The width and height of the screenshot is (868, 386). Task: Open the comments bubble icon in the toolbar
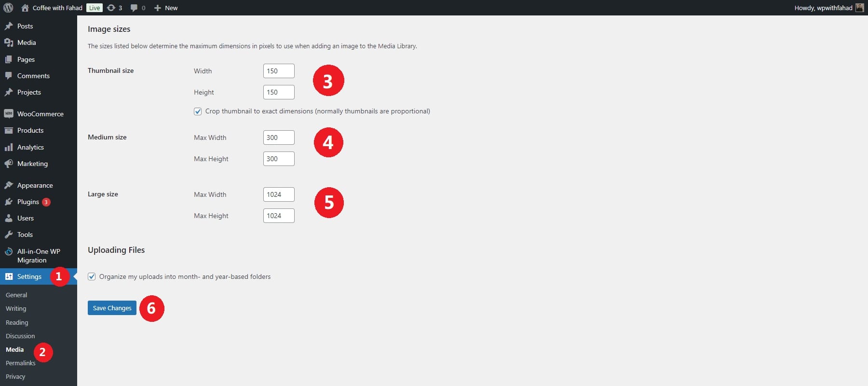(x=134, y=8)
